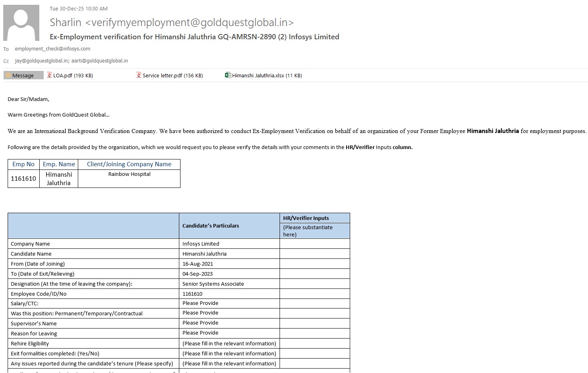588x373 pixels.
Task: Click Cc recipient aarti@goldquestglobal.in
Action: (100, 61)
